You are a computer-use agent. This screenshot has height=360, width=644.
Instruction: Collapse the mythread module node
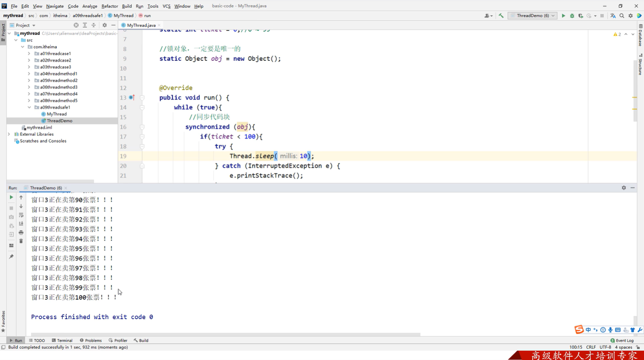[9, 34]
